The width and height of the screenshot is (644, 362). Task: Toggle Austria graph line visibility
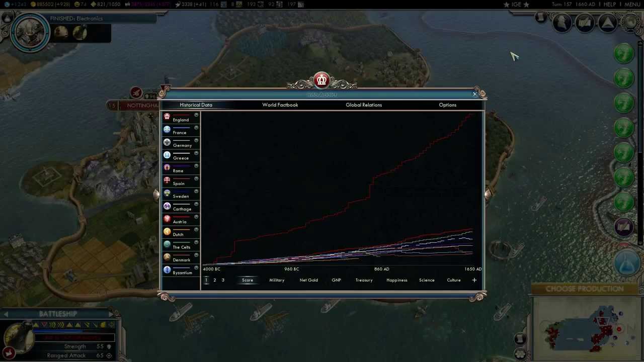coord(196,217)
